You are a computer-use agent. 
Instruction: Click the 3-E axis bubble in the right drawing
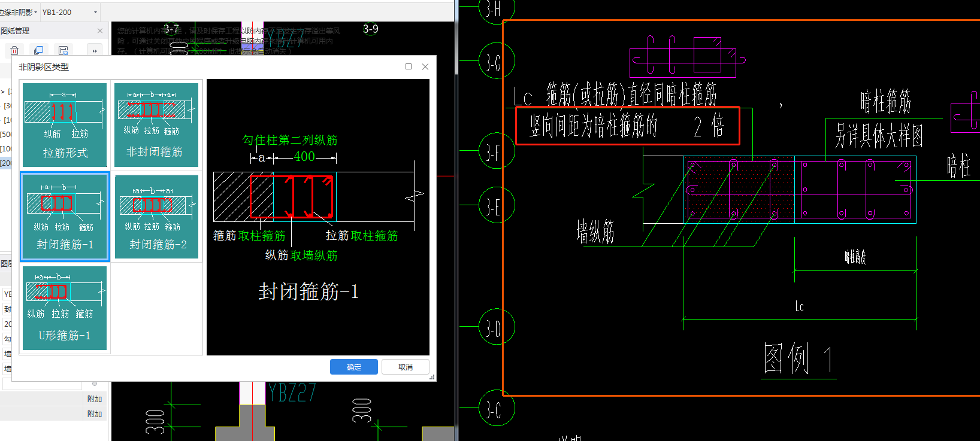pyautogui.click(x=497, y=205)
